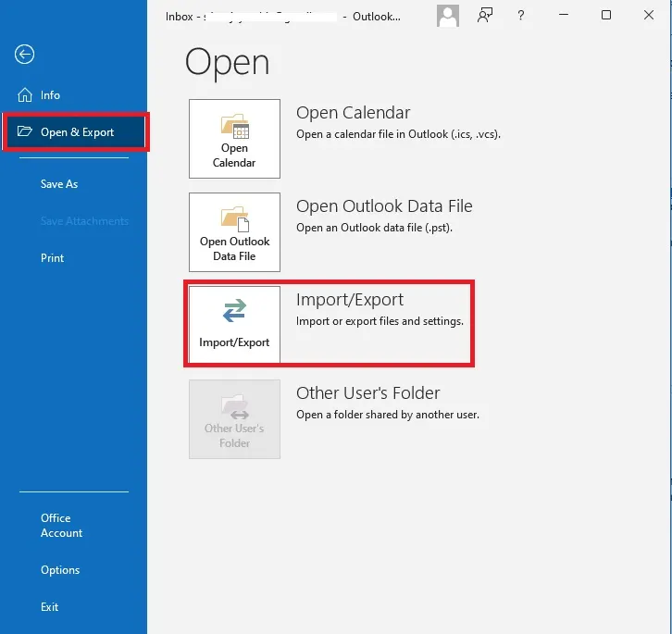The width and height of the screenshot is (672, 634).
Task: Select Open & Export in the sidebar
Action: pyautogui.click(x=76, y=132)
